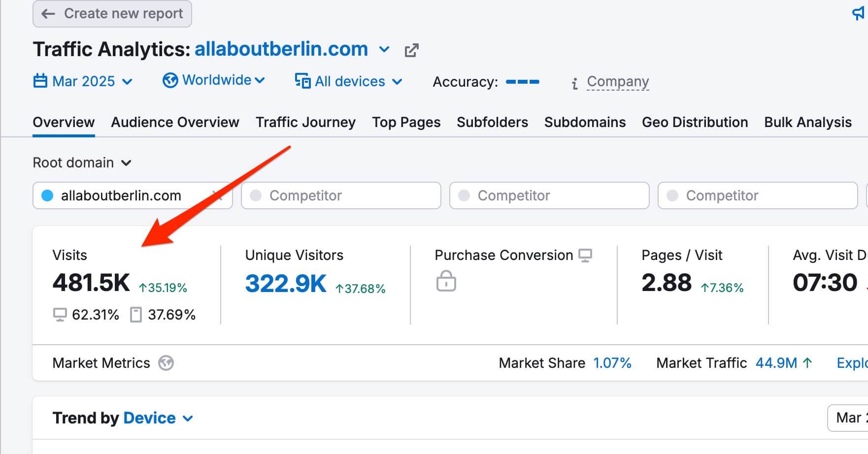Open the Worldwide region dropdown
This screenshot has height=454, width=868.
(214, 80)
